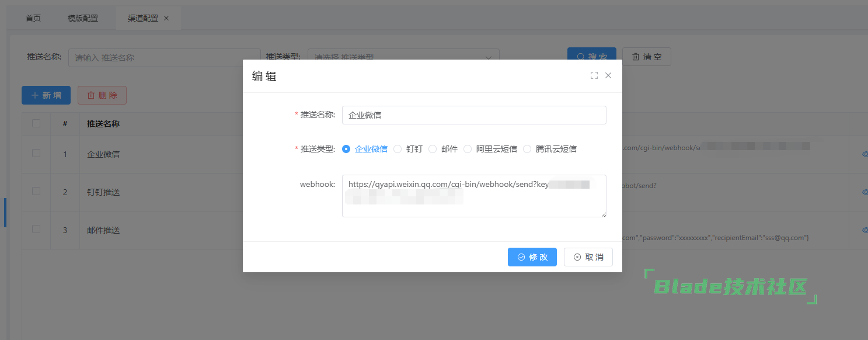
Task: Open the 推送类型 filter dropdown
Action: [403, 57]
